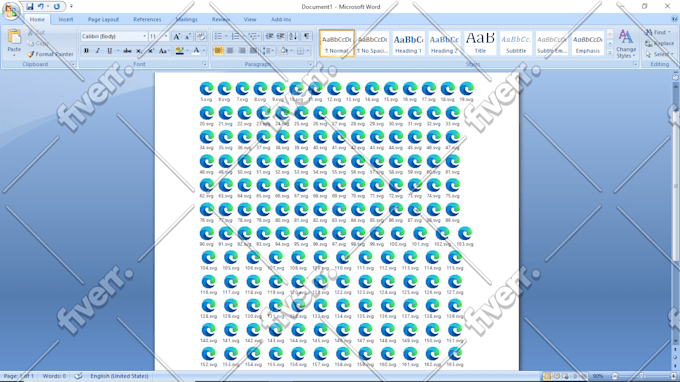Open the Calibri (Body) font name dropdown
The width and height of the screenshot is (680, 382).
pyautogui.click(x=144, y=36)
